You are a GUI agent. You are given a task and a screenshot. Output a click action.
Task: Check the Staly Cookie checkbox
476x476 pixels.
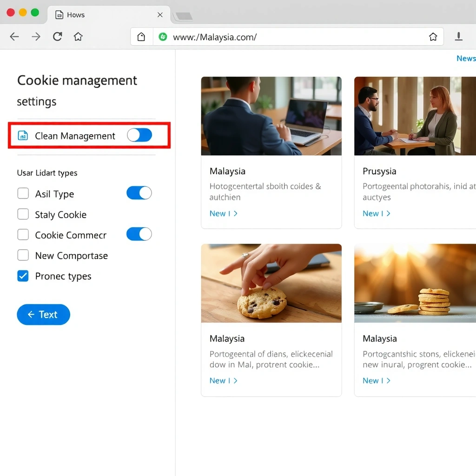(23, 214)
